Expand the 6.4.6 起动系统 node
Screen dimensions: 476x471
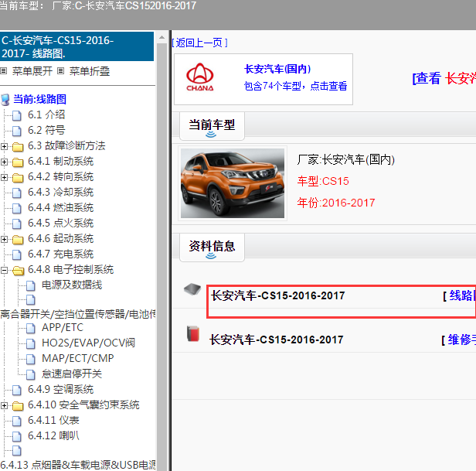[4, 240]
